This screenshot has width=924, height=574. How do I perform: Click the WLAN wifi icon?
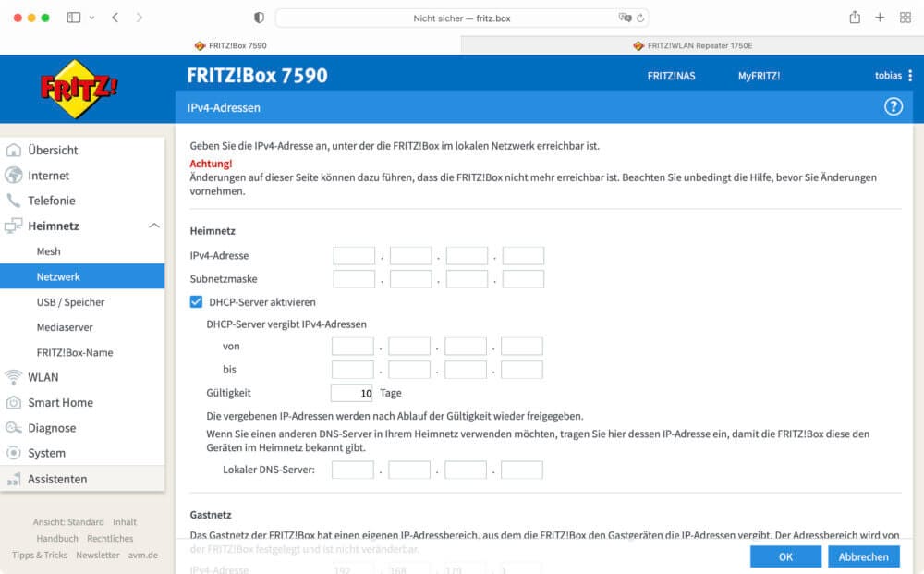click(x=13, y=377)
